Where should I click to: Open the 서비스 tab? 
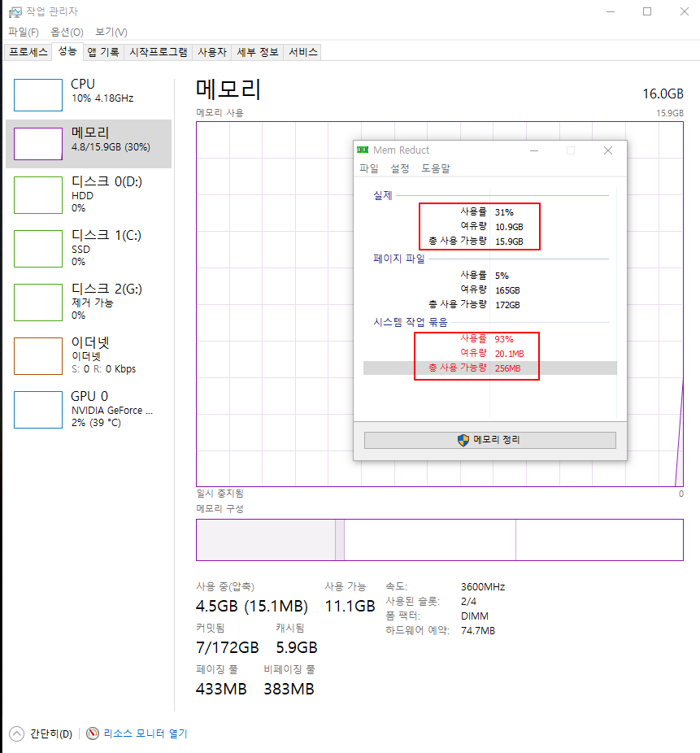click(x=303, y=52)
